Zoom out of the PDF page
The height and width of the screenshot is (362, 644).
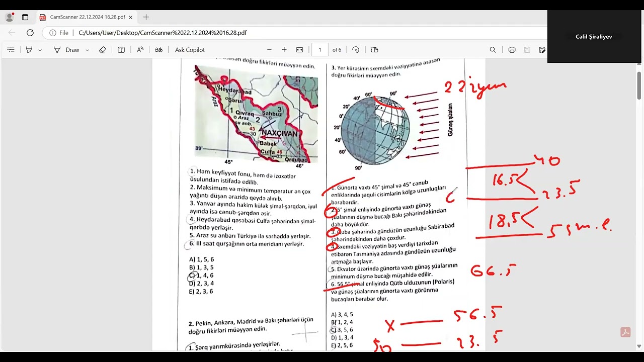click(x=269, y=50)
